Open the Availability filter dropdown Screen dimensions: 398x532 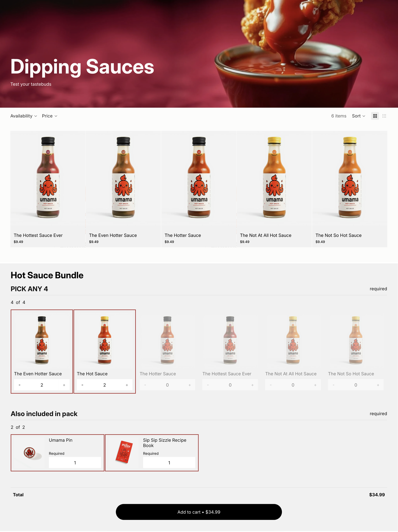point(24,116)
